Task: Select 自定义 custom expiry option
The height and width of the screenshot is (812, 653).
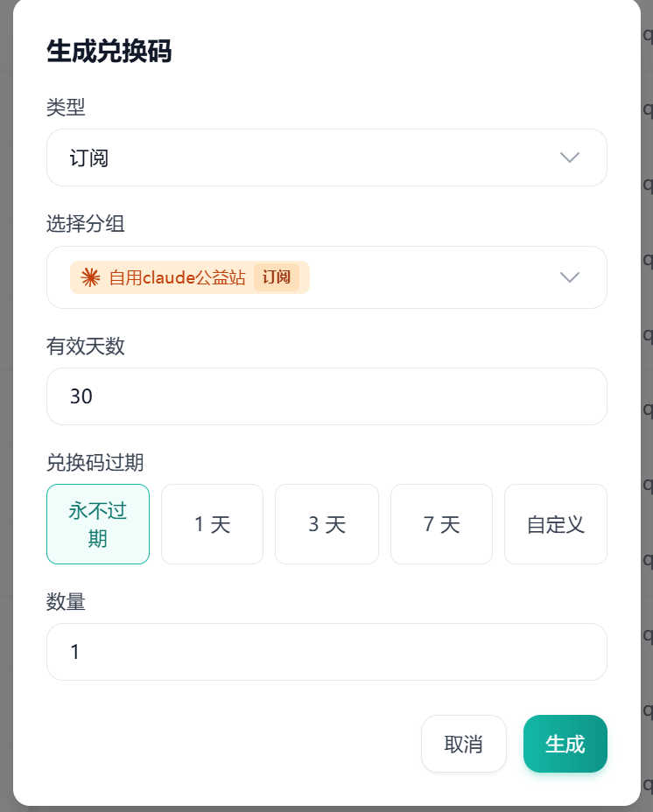Action: (x=556, y=524)
